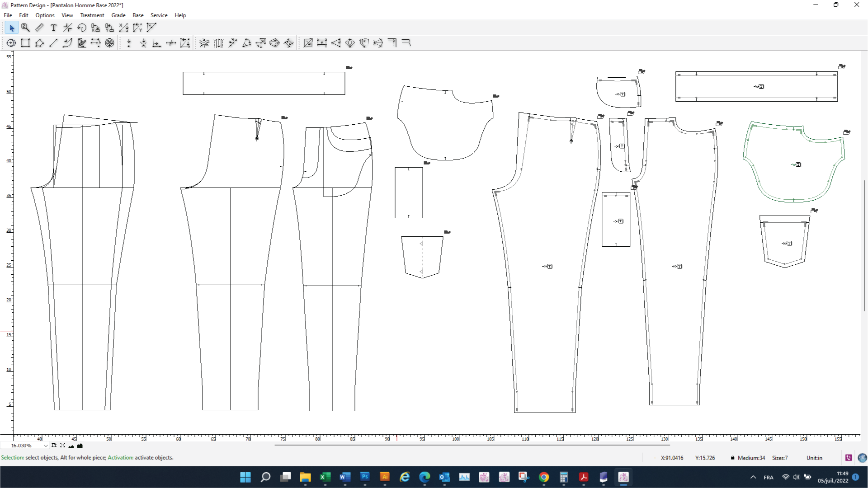Activate the zoom magnifier tool

[25, 28]
